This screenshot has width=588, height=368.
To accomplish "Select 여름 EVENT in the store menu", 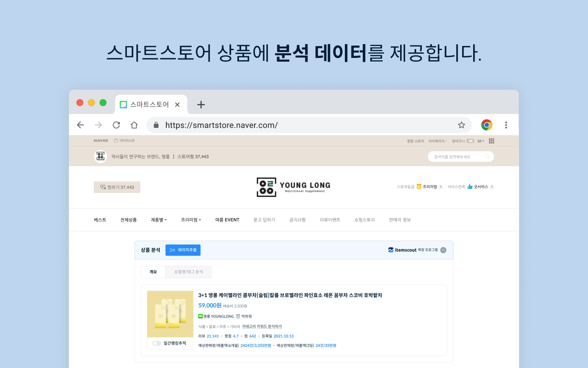I will pos(227,220).
